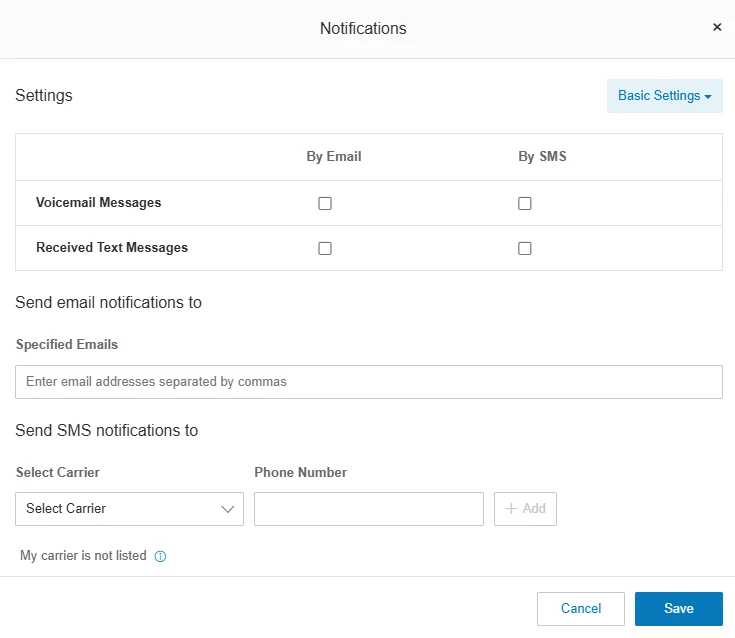Screen dimensions: 735x638
Task: Click the 'My carrier is not listed' text
Action: coord(83,556)
